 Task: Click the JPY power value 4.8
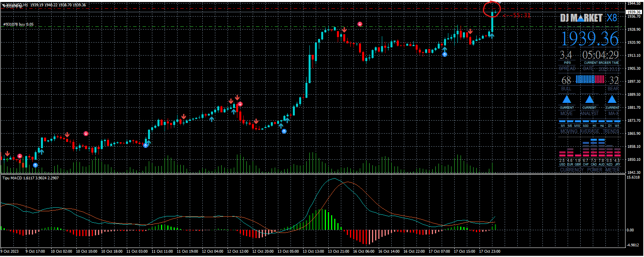(x=617, y=160)
